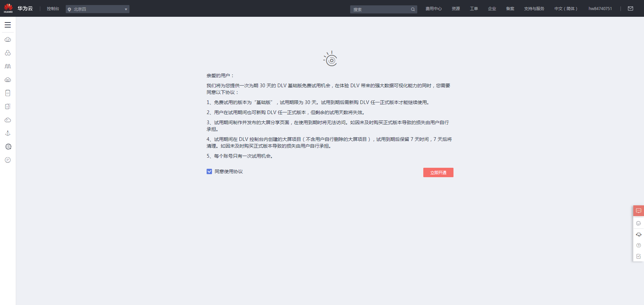Open the 支持与服务 menu
The height and width of the screenshot is (305, 644).
pyautogui.click(x=534, y=9)
